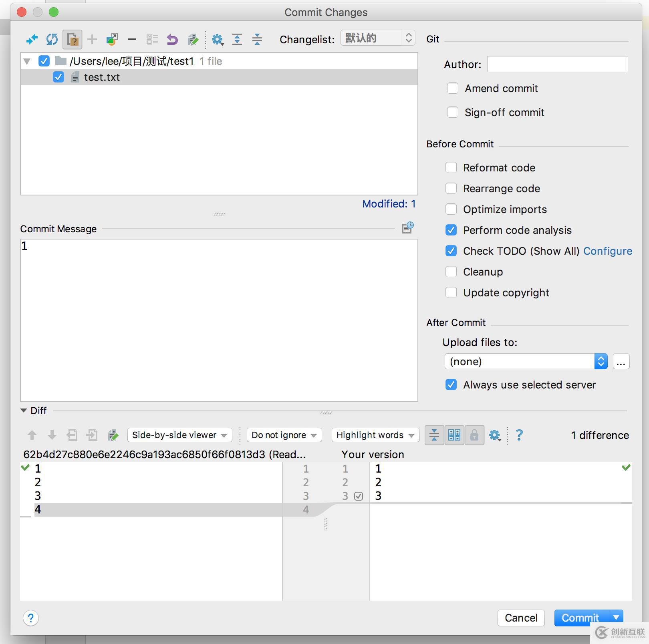
Task: Open the Do not ignore dropdown
Action: pyautogui.click(x=284, y=435)
